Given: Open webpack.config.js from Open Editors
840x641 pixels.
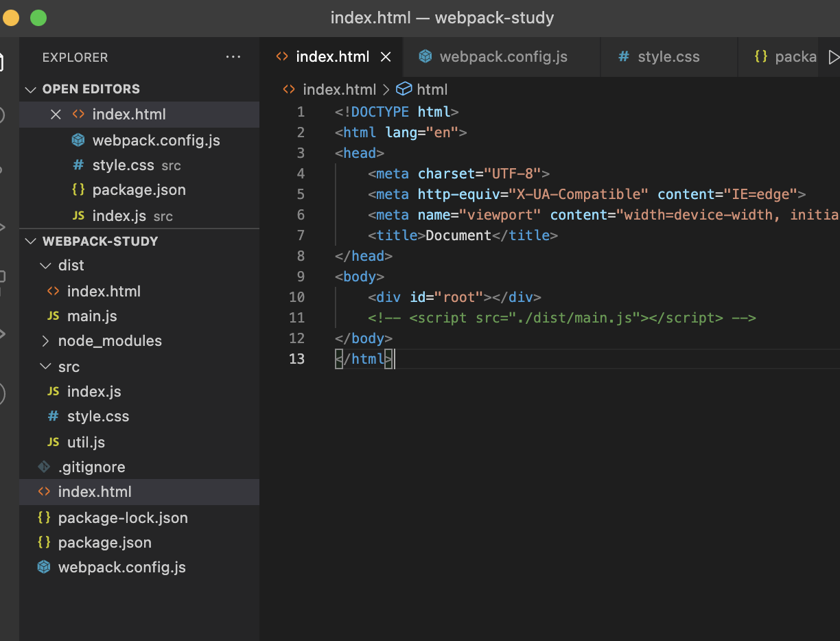Looking at the screenshot, I should click(139, 140).
